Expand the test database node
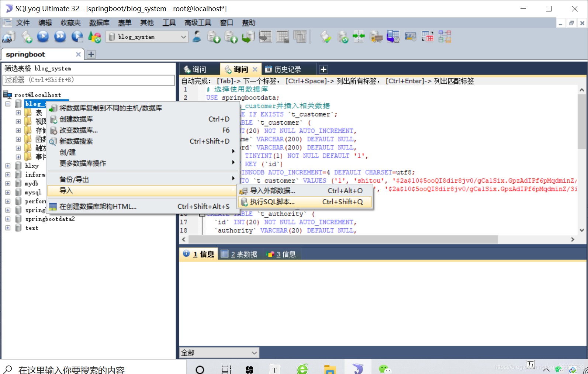 8,228
